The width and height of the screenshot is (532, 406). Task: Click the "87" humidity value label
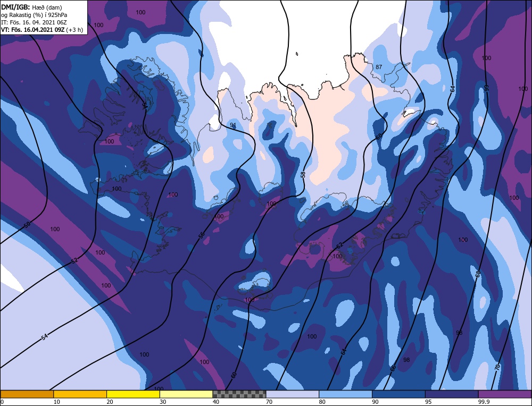tap(379, 67)
